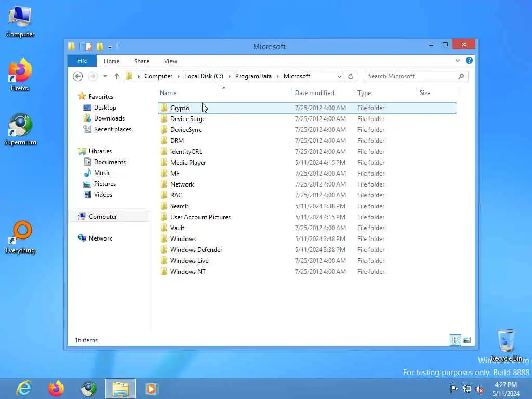Click Computer in the address breadcrumb

coord(158,76)
